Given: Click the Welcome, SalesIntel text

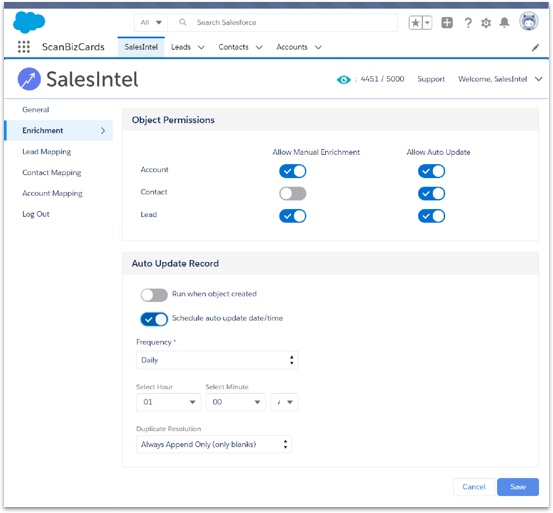Looking at the screenshot, I should pyautogui.click(x=492, y=79).
